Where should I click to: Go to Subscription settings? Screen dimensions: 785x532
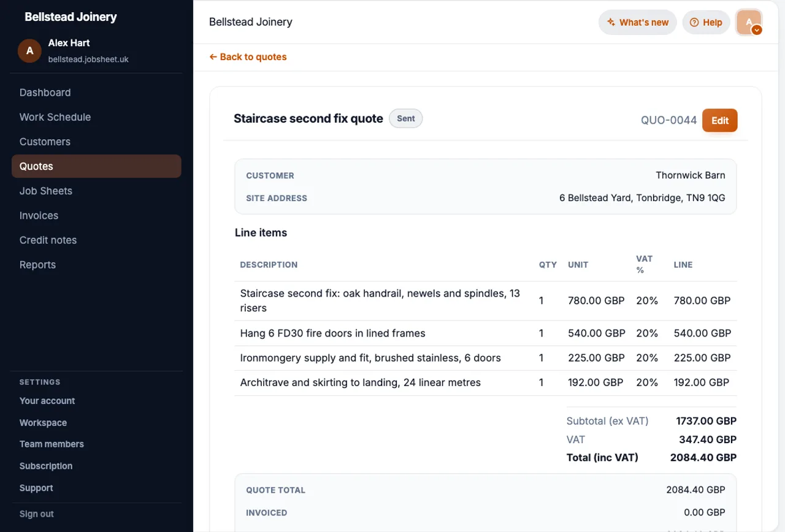[46, 466]
